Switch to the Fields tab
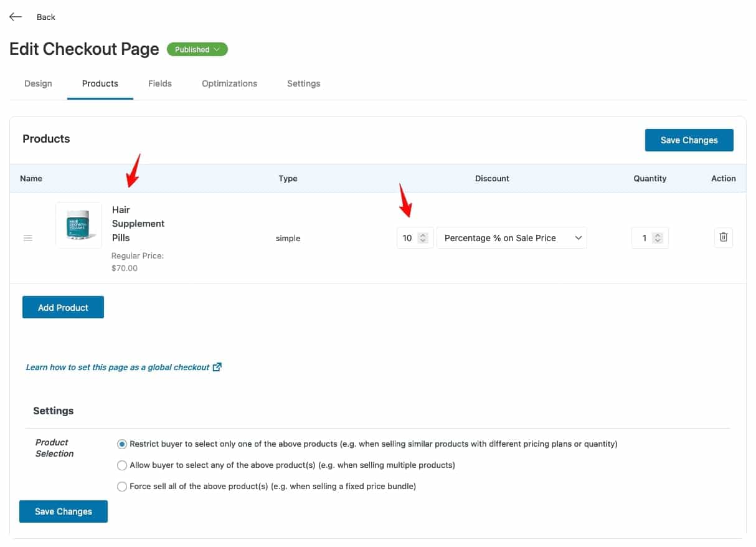The width and height of the screenshot is (756, 547). [x=159, y=83]
